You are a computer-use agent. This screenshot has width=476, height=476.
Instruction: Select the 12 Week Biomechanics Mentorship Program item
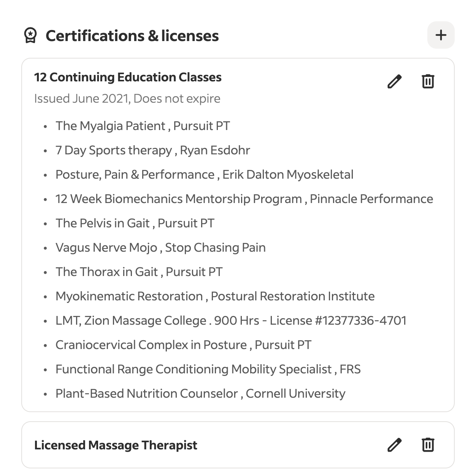244,199
